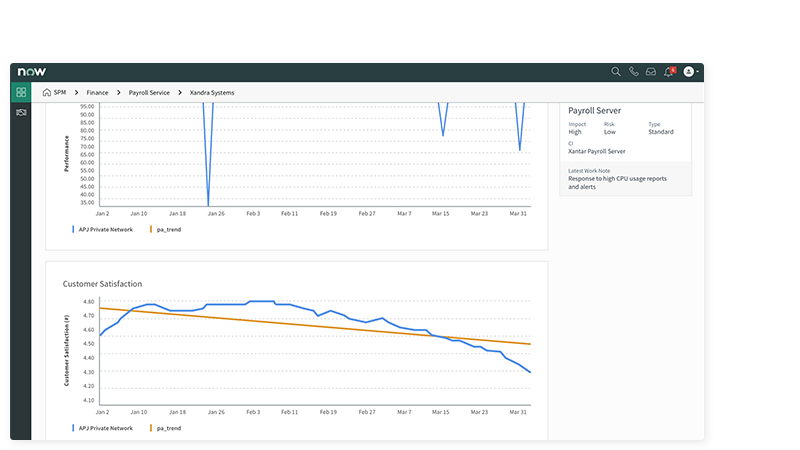Viewport: 800px width, 450px height.
Task: Select Xandra Systems breadcrumb
Action: click(x=212, y=92)
